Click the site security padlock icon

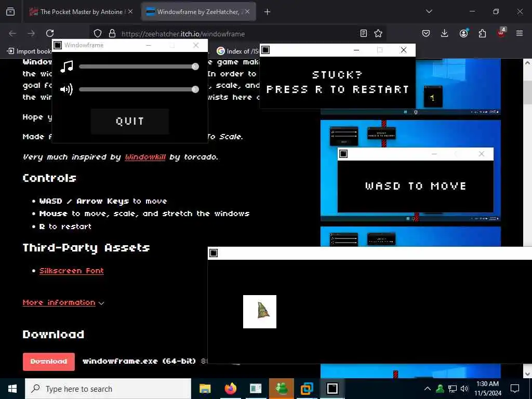click(112, 33)
